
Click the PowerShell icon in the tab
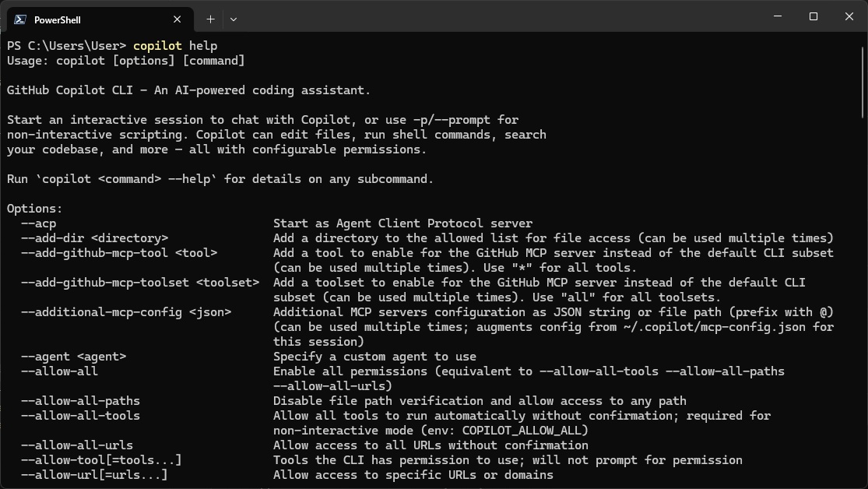coord(21,19)
